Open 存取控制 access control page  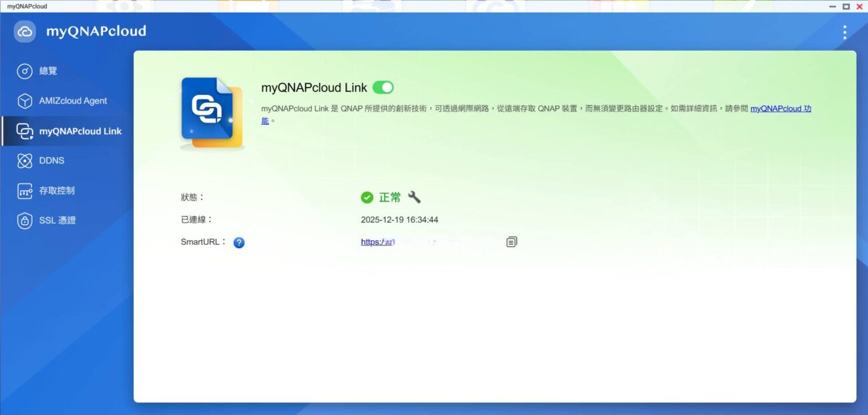(x=57, y=191)
